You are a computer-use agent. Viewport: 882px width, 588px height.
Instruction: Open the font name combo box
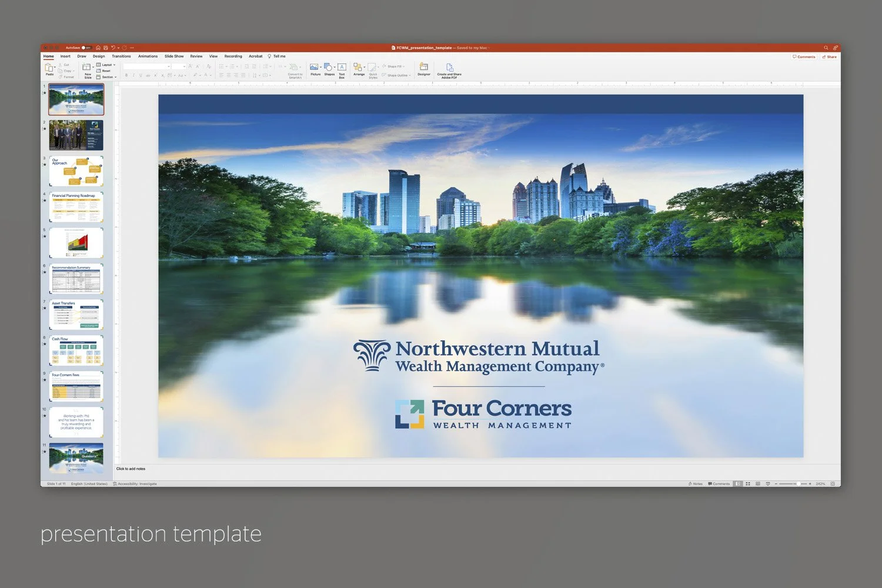(x=147, y=66)
